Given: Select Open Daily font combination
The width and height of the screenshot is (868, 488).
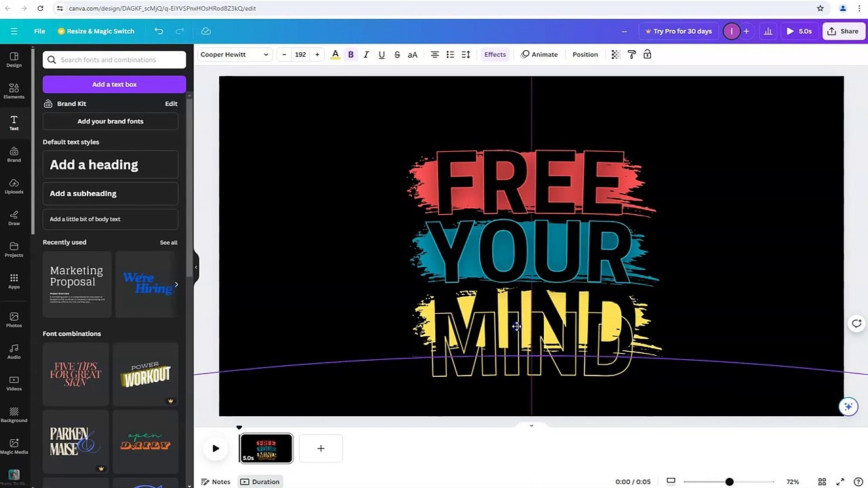Looking at the screenshot, I should (146, 441).
